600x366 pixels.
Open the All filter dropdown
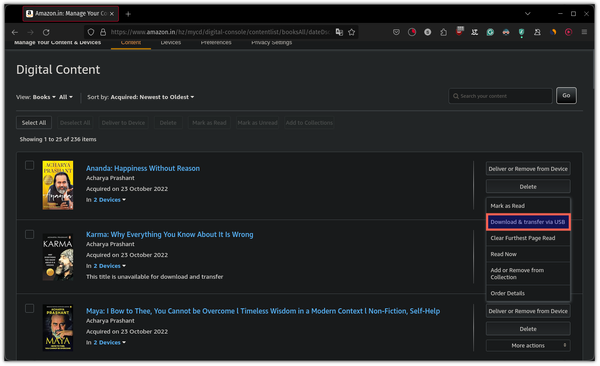tap(65, 97)
